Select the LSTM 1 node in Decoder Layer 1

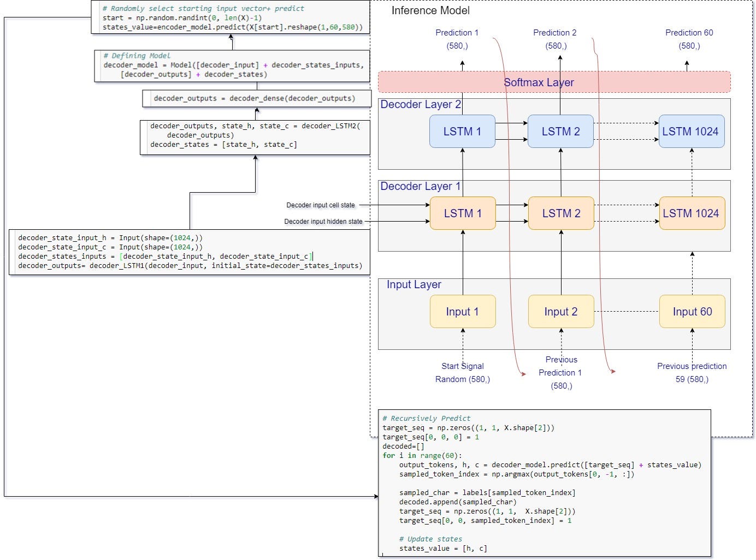click(x=462, y=213)
